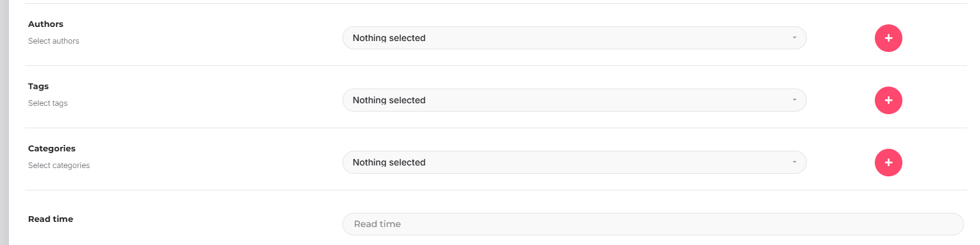The image size is (980, 245).
Task: Click the 'Select categories' helper text
Action: pyautogui.click(x=59, y=165)
